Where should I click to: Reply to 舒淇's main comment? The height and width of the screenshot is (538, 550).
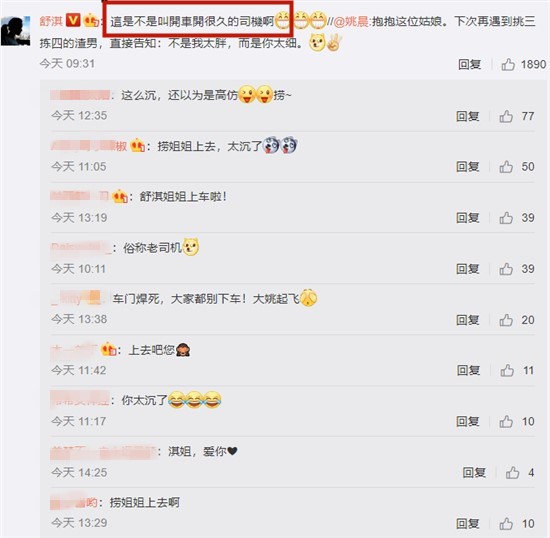[469, 65]
